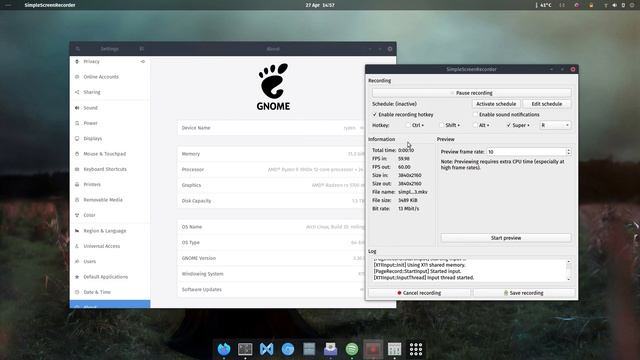Click the Power icon in Settings sidebar
This screenshot has height=360, width=640.
coord(77,123)
